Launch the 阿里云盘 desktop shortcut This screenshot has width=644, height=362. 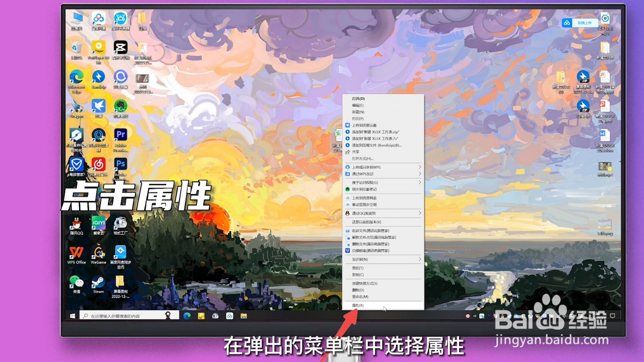(120, 79)
